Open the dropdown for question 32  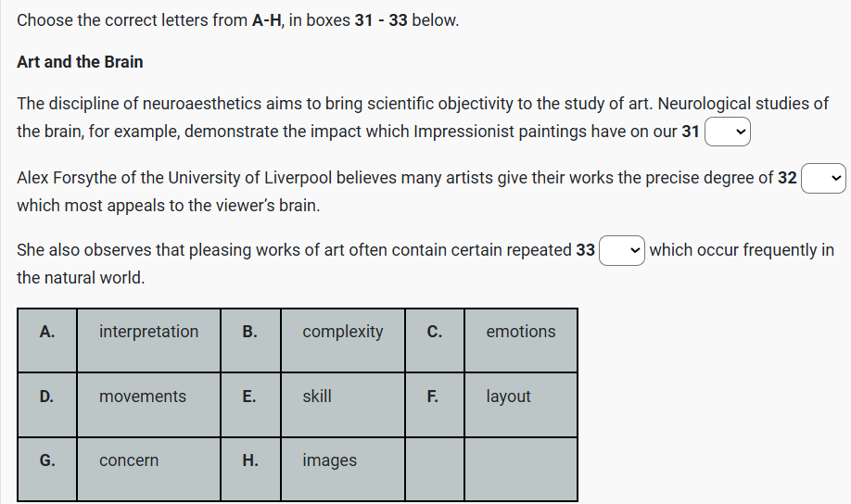coord(824,178)
